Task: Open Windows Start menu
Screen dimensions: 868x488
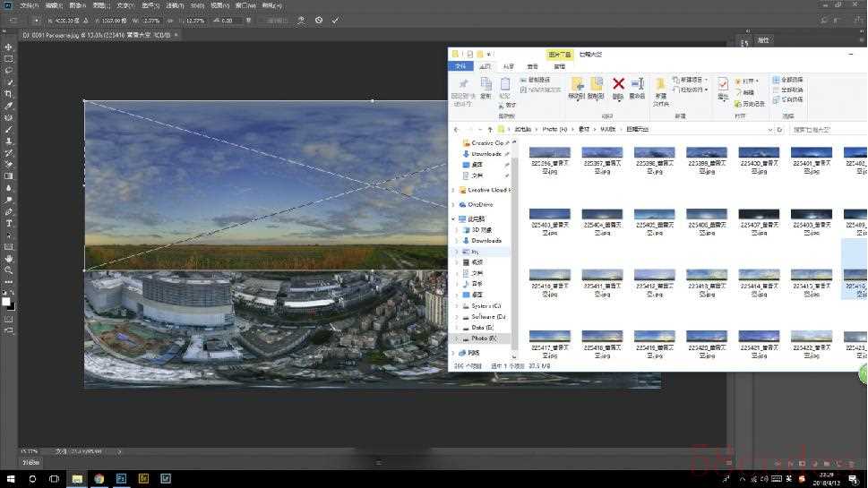Action: (x=11, y=478)
